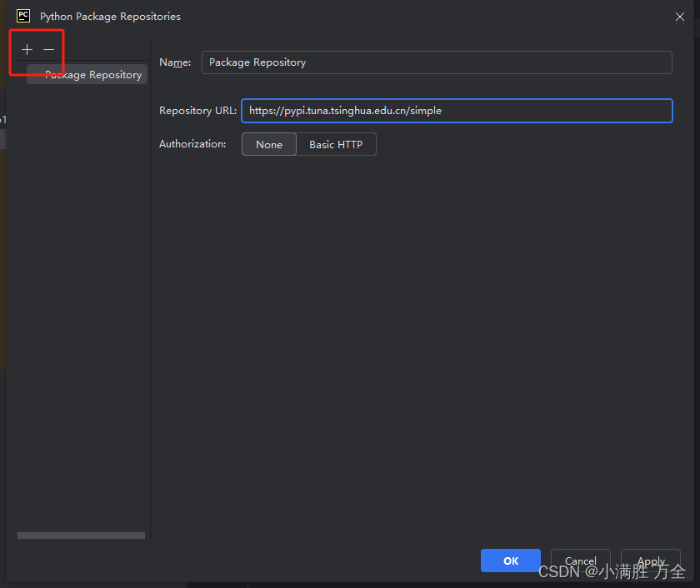Click the Apply button
Viewport: 700px width, 588px height.
point(651,561)
